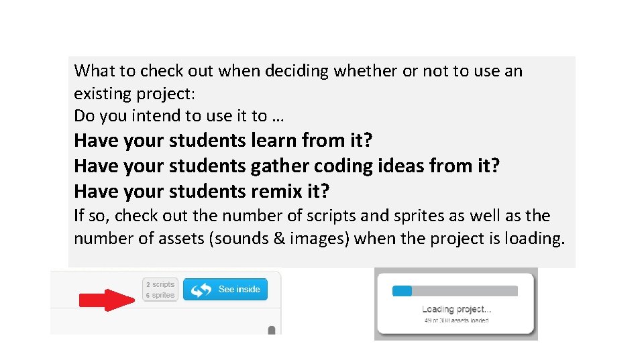Click the 'If so, check out the number' sentence
Screen dimensions: 644x362
(x=312, y=215)
